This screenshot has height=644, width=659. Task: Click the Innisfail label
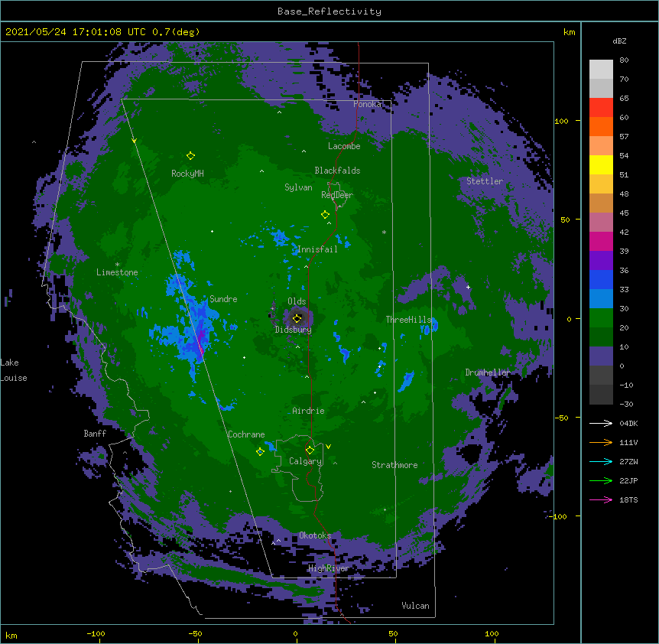click(317, 249)
